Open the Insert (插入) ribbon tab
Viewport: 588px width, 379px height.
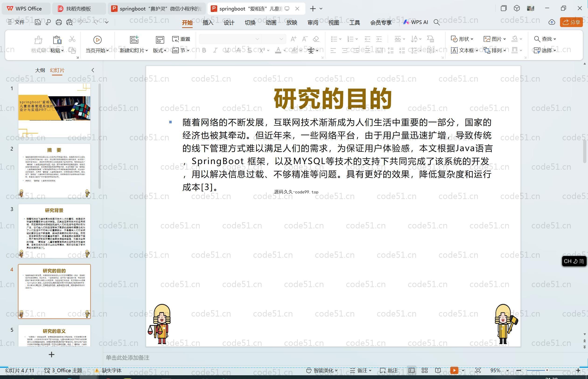coord(208,22)
